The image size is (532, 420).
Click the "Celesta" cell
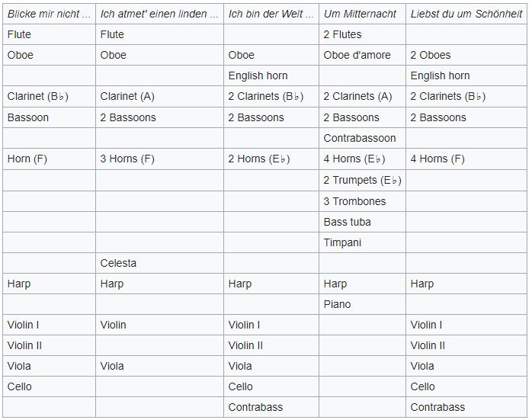(118, 263)
